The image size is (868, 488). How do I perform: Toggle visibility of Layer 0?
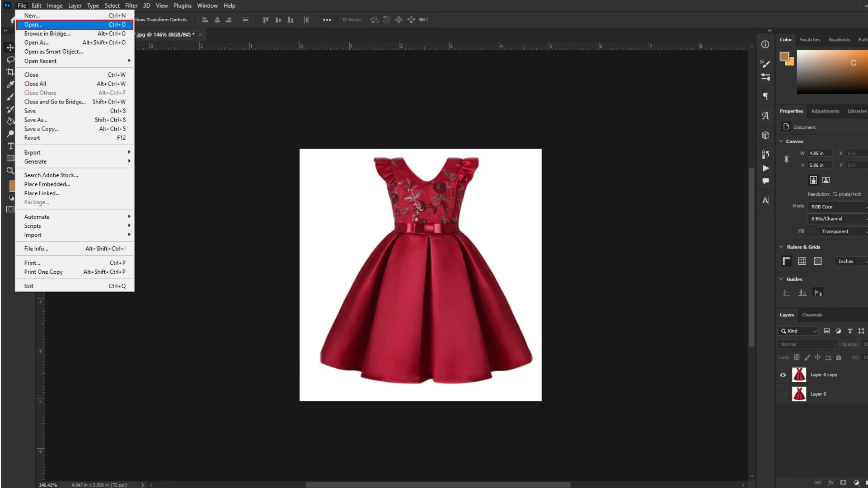coord(783,394)
